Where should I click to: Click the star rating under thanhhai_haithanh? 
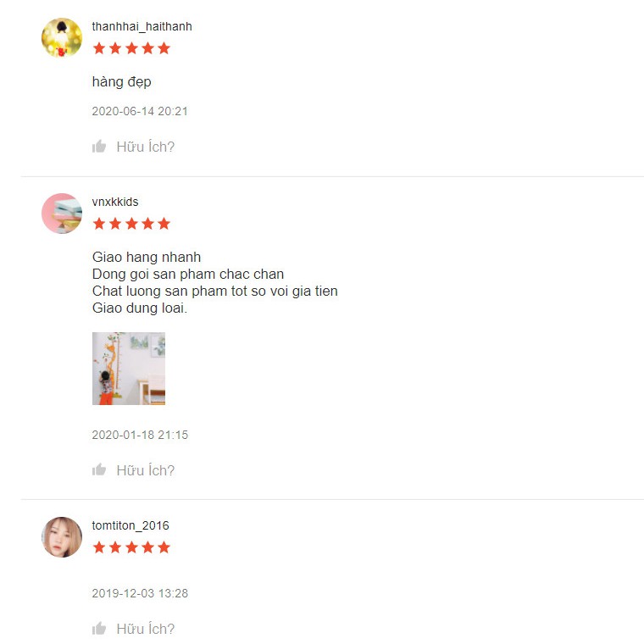point(131,48)
